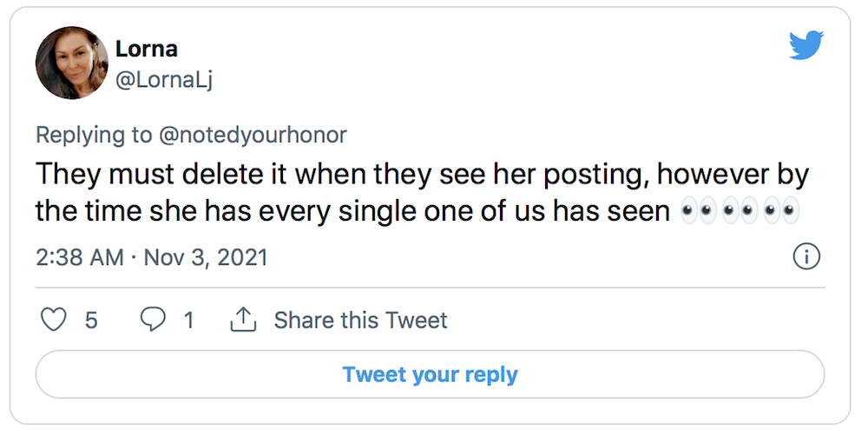Viewport: 868px width, 431px height.
Task: Like the tweet with heart icon
Action: (x=54, y=320)
